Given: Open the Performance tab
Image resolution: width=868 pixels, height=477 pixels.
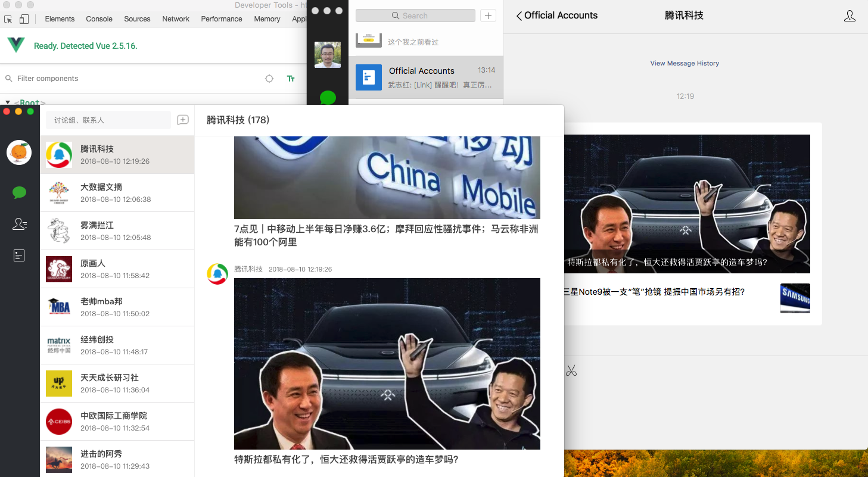Looking at the screenshot, I should [222, 19].
